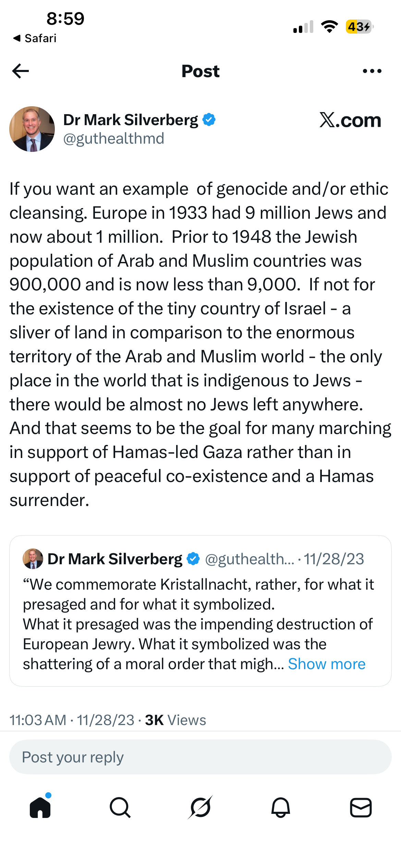
Task: Tap the verified badge in quoted post
Action: coord(193,558)
